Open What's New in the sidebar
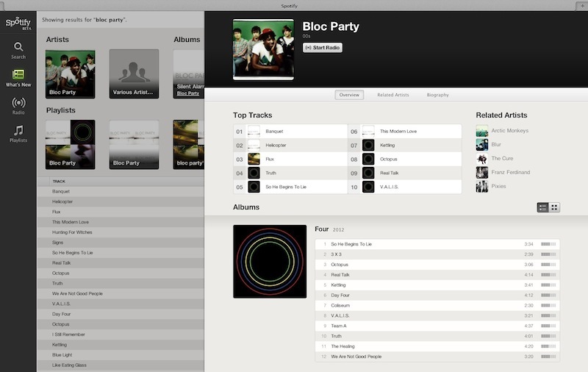Screen dimensions: 588x372 click(18, 78)
